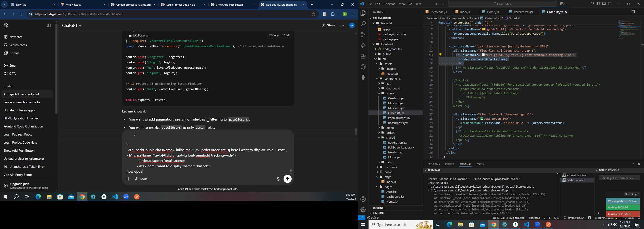Image resolution: width=644 pixels, height=229 pixels.
Task: Click Copy on the code block
Action: pos(274,36)
